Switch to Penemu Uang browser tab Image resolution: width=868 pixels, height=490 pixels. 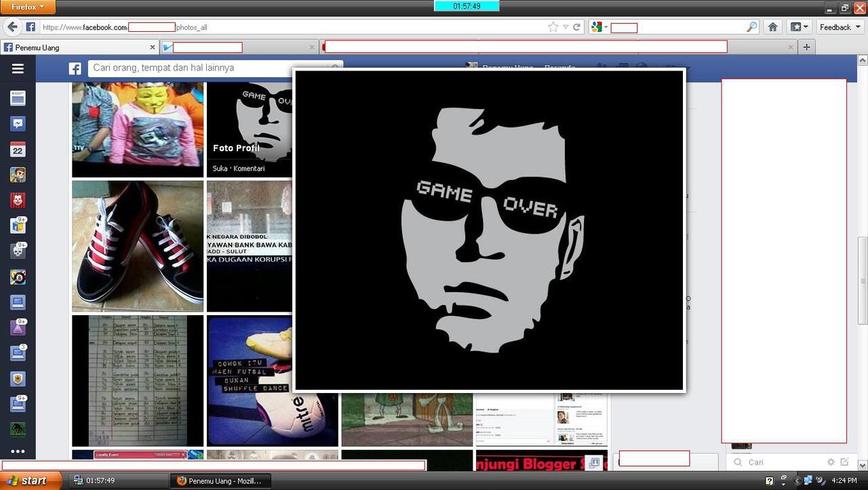79,47
